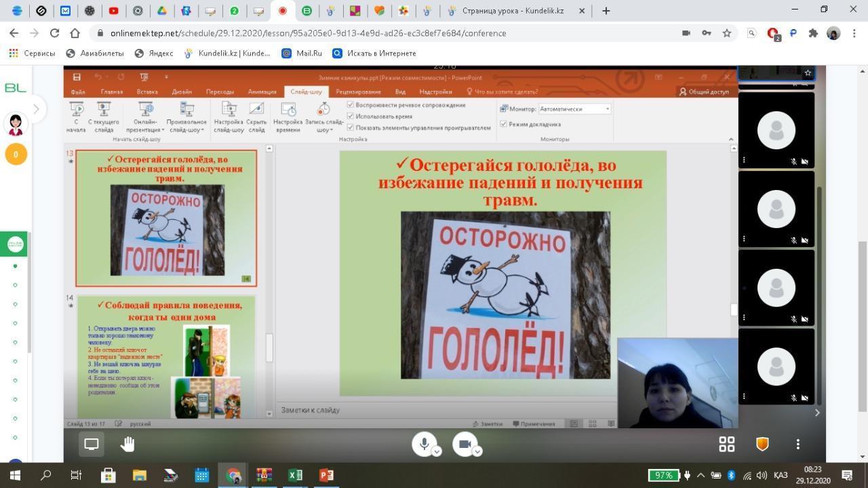868x488 pixels.
Task: Click the 'Скрыть слайд' ribbon icon
Action: pyautogui.click(x=256, y=110)
